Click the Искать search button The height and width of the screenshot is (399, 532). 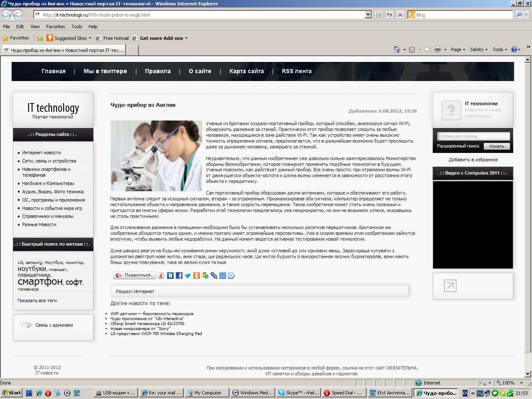coord(497,146)
